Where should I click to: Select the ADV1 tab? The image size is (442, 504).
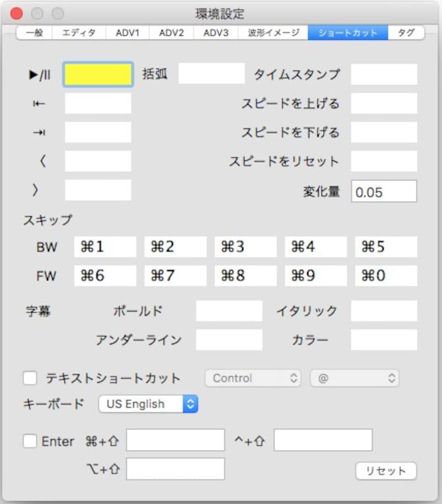tap(123, 32)
